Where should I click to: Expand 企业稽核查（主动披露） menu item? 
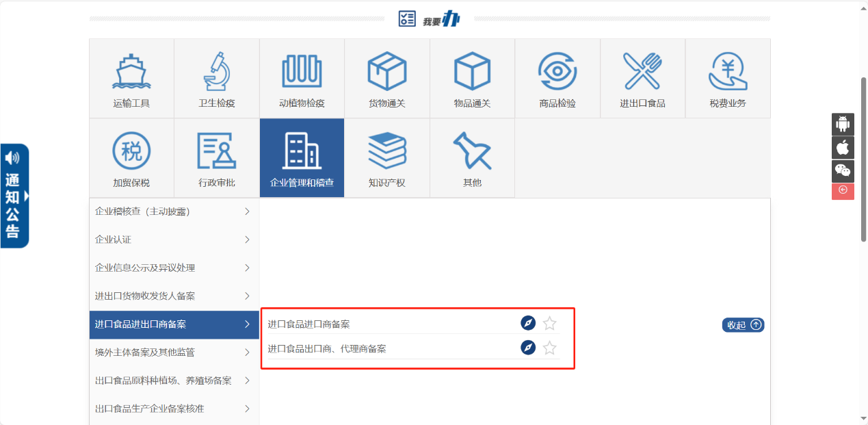tap(174, 211)
